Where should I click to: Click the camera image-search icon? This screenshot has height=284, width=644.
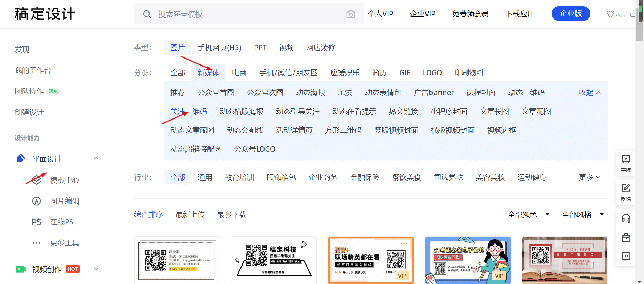pos(351,14)
